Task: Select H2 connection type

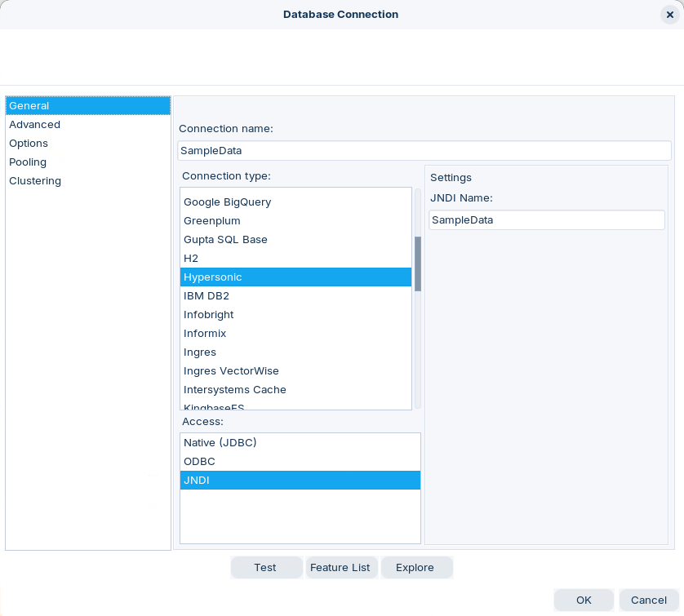Action: pyautogui.click(x=191, y=259)
